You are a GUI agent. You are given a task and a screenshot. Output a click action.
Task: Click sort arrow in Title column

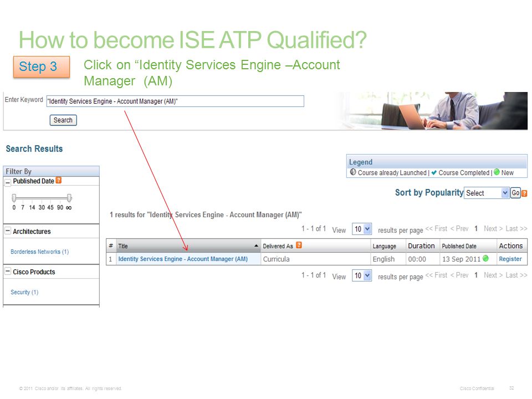(x=256, y=245)
